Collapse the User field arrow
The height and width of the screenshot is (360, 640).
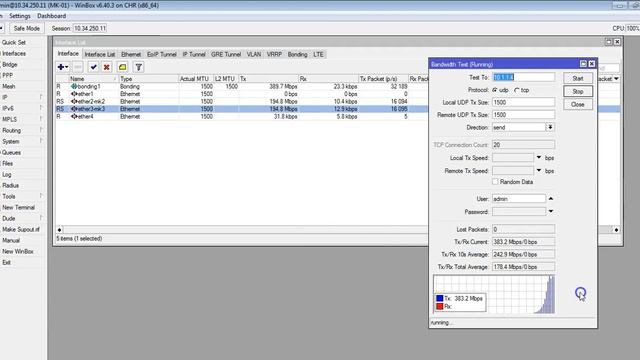pyautogui.click(x=551, y=199)
